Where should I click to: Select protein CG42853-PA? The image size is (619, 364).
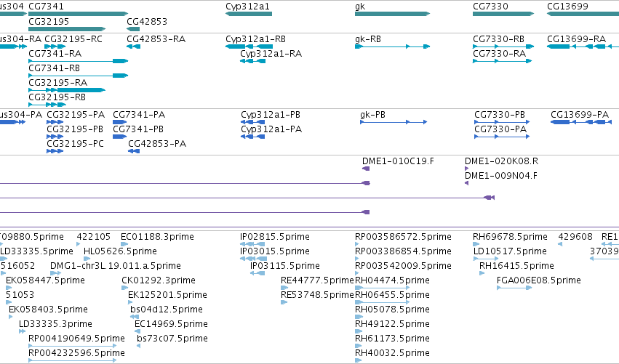(134, 151)
